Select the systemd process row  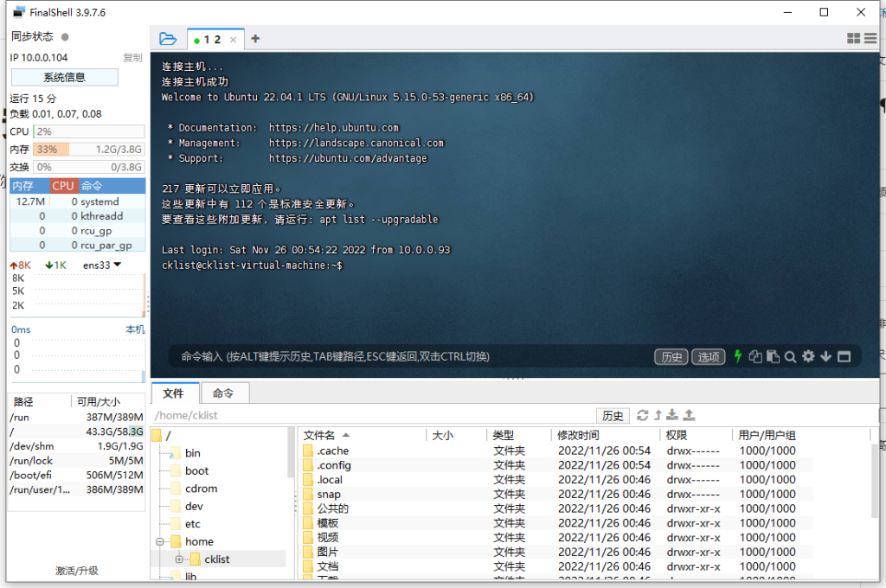(77, 201)
